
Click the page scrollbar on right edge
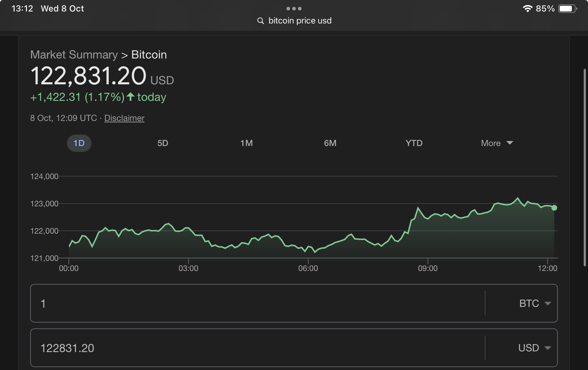point(584,168)
